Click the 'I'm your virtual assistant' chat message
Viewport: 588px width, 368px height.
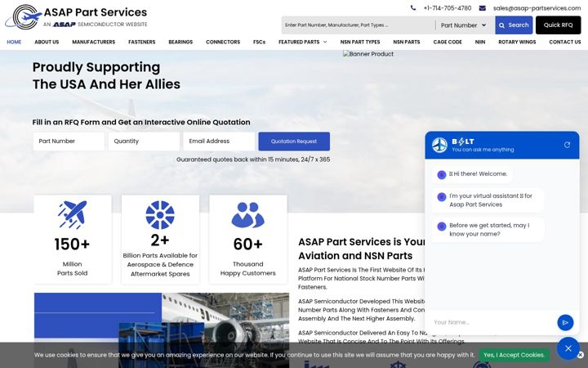pyautogui.click(x=488, y=200)
